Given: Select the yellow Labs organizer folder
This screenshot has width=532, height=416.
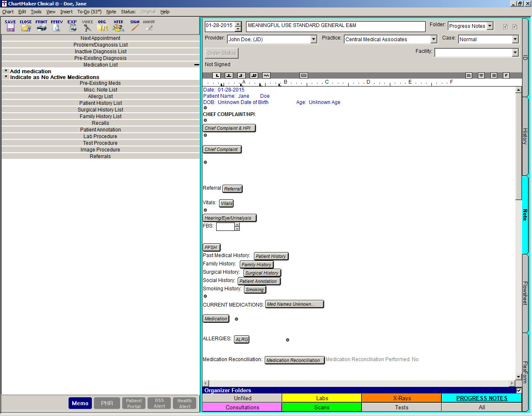Looking at the screenshot, I should pos(322,398).
